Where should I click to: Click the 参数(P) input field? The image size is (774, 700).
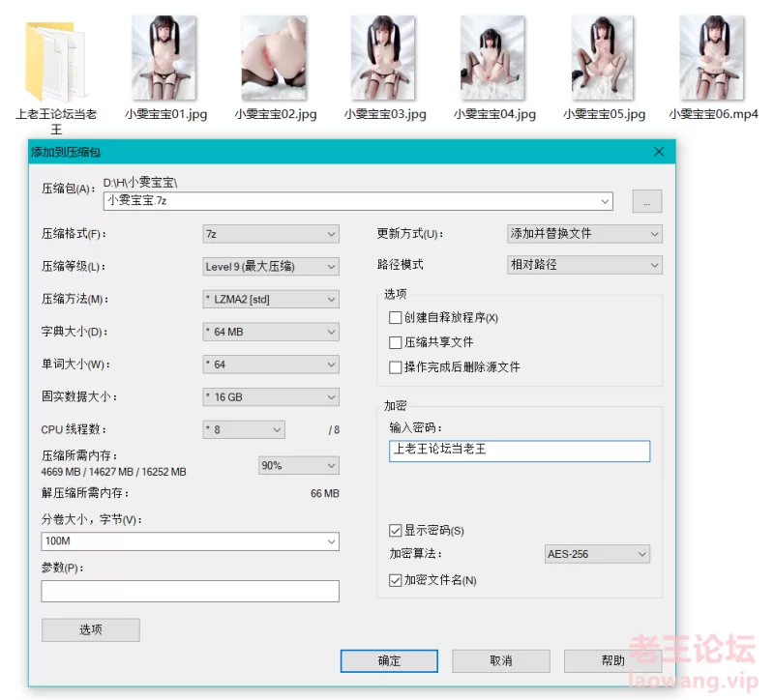pyautogui.click(x=190, y=591)
